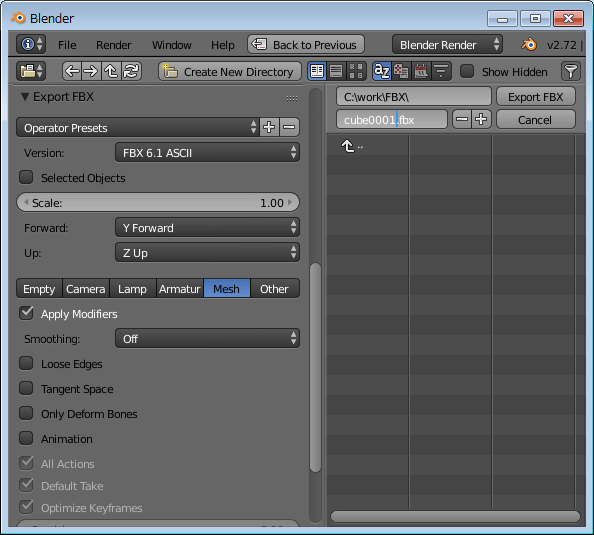Open the FBX Version dropdown
The width and height of the screenshot is (594, 535).
click(207, 152)
